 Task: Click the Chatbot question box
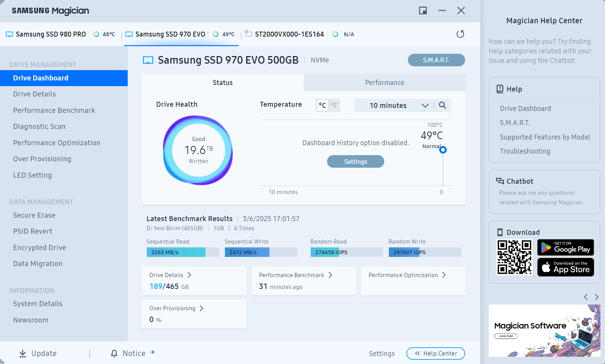[544, 192]
